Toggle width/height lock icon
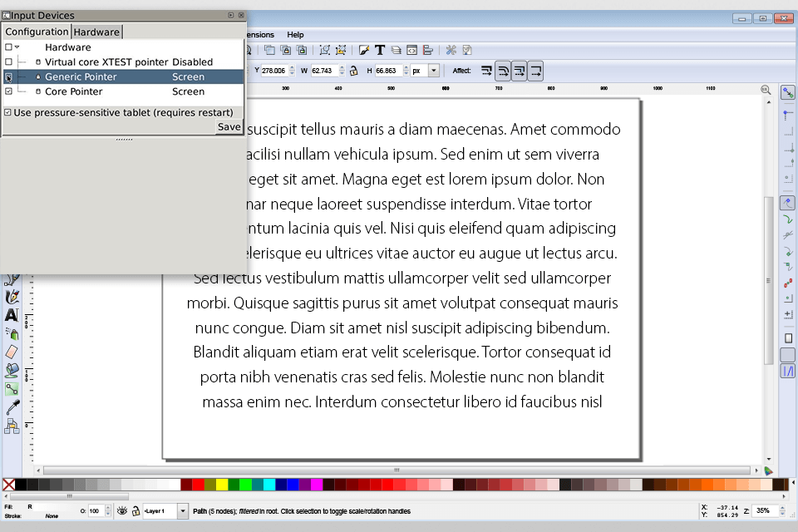This screenshot has width=798, height=532. pos(354,71)
